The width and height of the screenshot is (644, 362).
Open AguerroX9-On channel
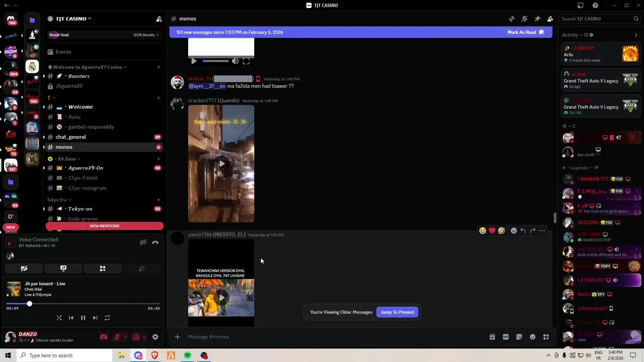103,167
